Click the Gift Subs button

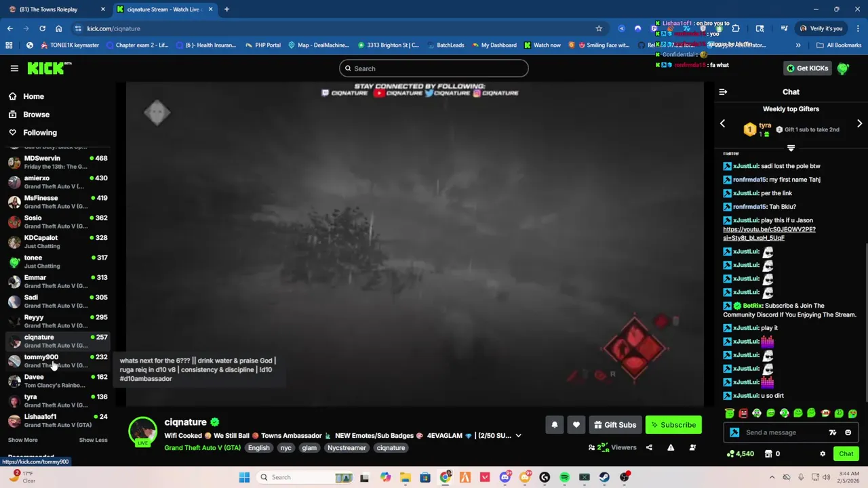click(614, 425)
